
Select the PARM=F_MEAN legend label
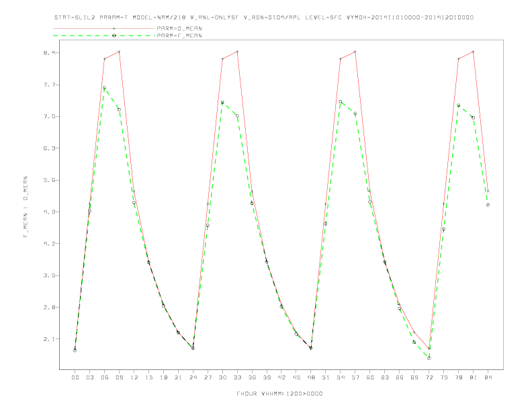click(179, 36)
